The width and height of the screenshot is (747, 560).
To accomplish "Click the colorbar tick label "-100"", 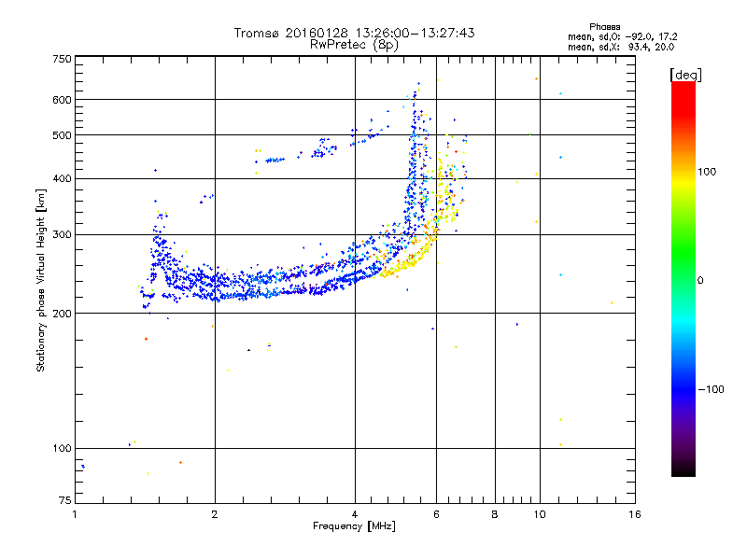I will (711, 389).
